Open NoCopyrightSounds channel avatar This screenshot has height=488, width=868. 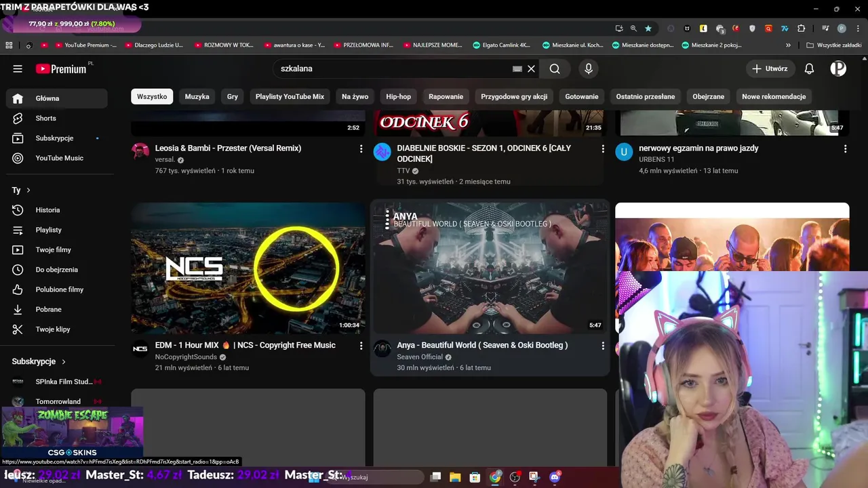[140, 348]
